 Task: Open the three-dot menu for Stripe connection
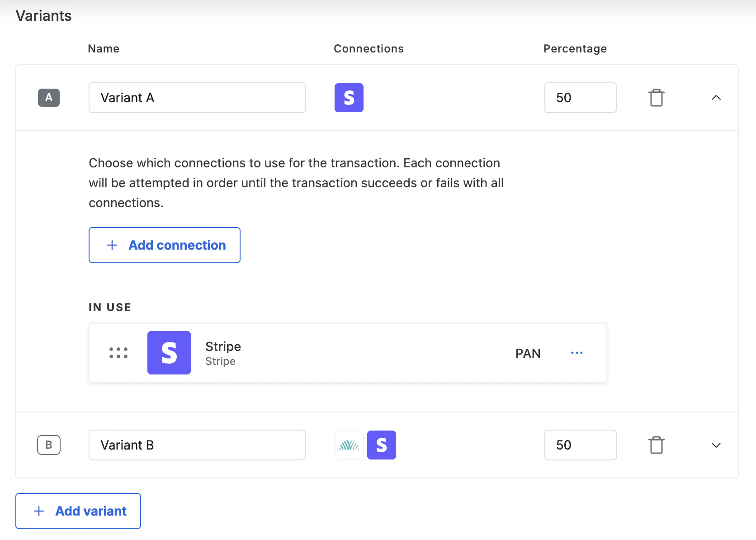pos(577,353)
